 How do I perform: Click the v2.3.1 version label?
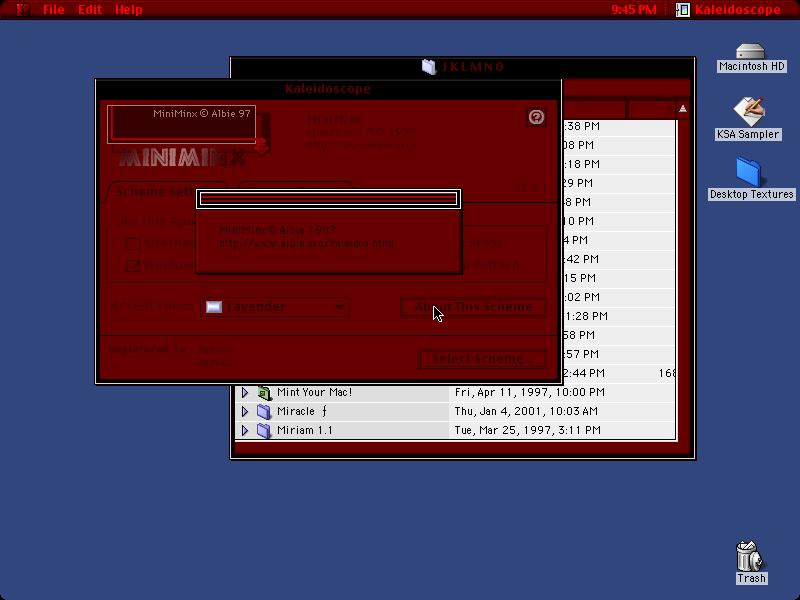pyautogui.click(x=531, y=188)
